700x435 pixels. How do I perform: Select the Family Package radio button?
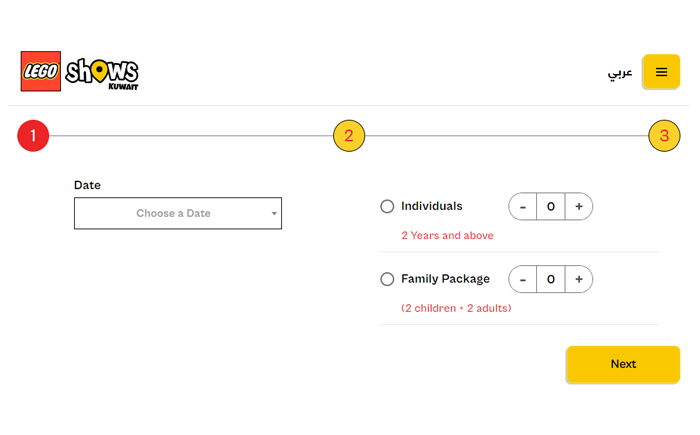(x=387, y=279)
